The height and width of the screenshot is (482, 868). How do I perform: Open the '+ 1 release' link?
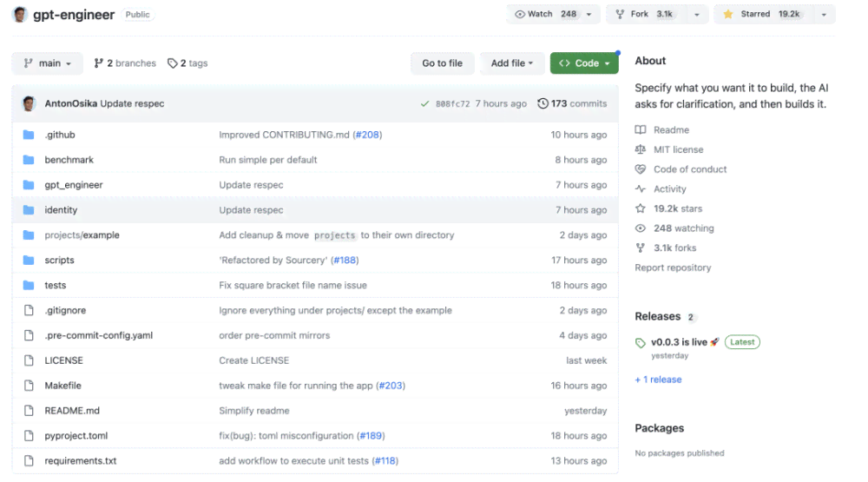click(x=658, y=380)
